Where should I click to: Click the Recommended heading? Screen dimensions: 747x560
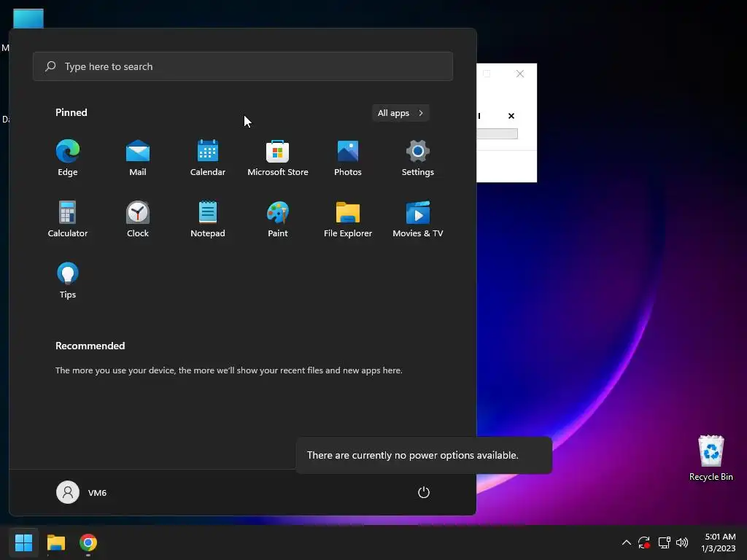(x=90, y=346)
